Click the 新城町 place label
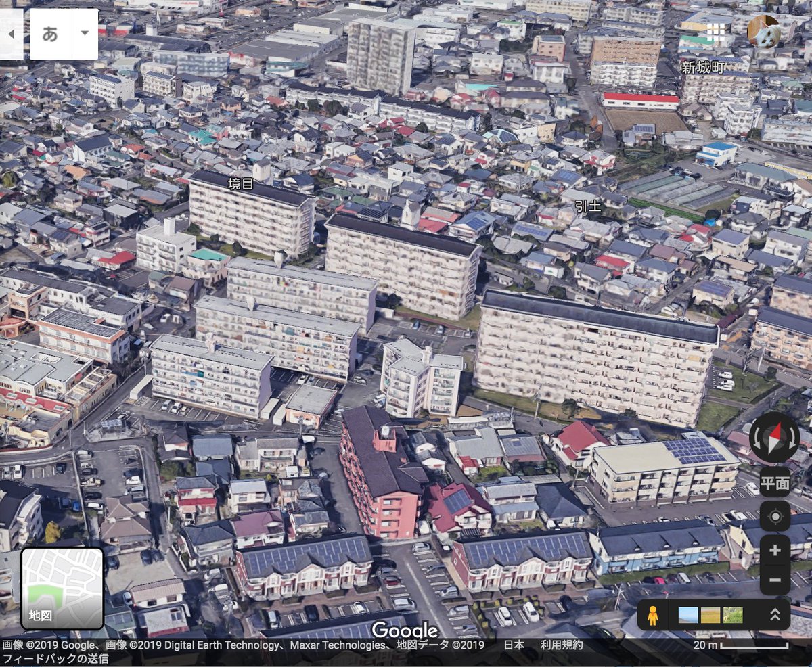 (702, 67)
